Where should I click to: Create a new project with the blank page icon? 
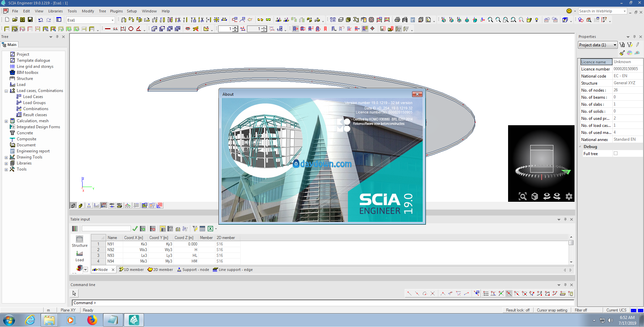(x=7, y=20)
